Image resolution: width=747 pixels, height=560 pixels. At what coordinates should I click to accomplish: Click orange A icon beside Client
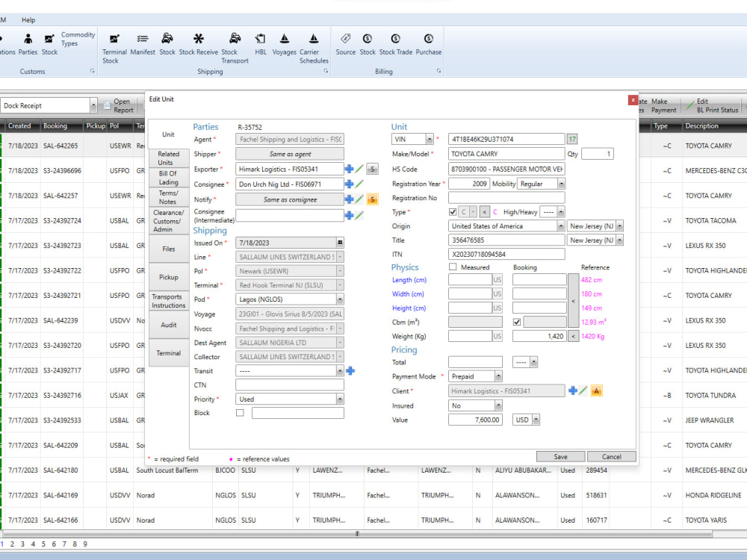tap(596, 391)
